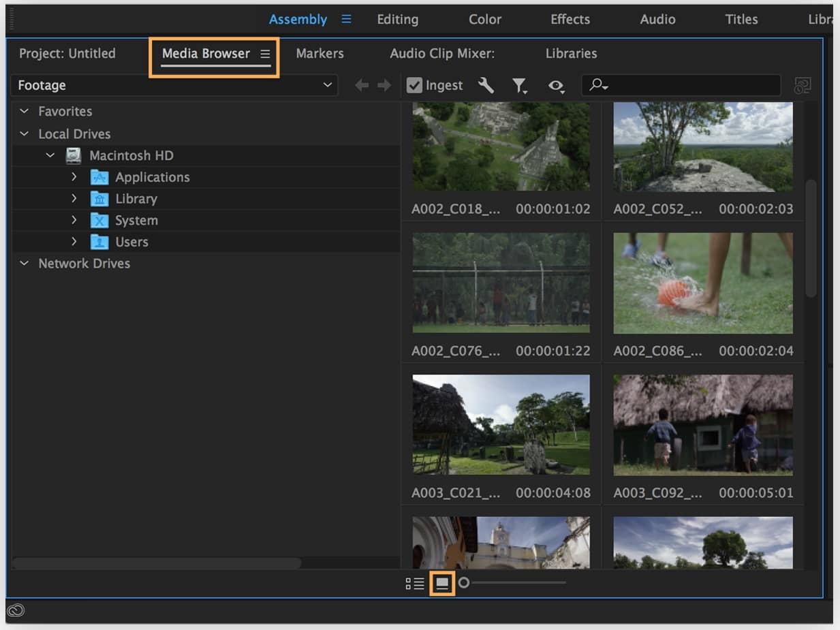Adjust the thumbnail size slider
The image size is (840, 630).
pos(464,583)
